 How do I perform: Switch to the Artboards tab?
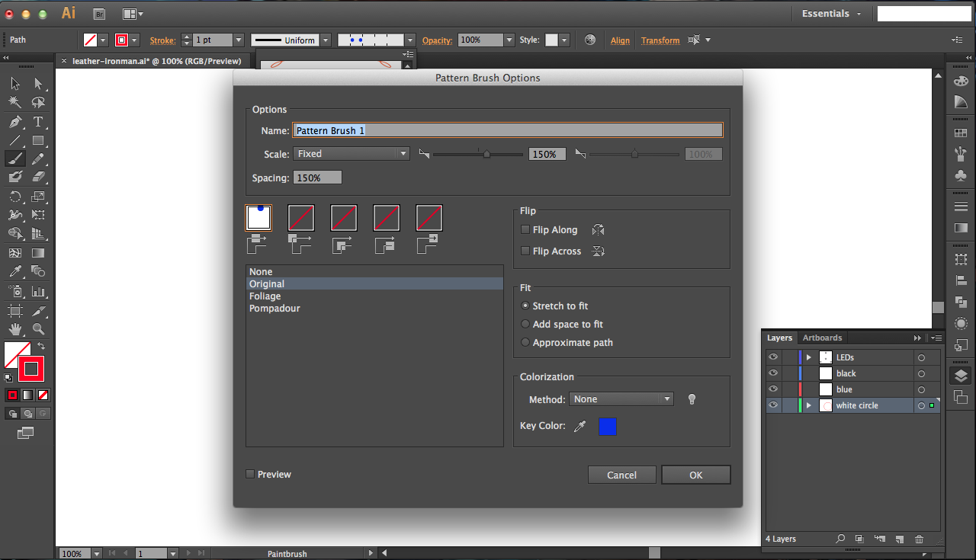[822, 338]
